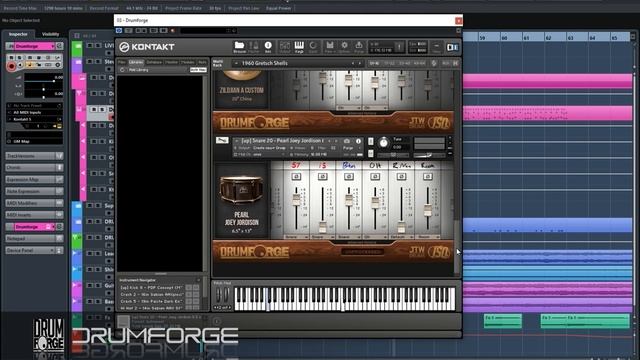Open the Note Expression section in Inspector
The width and height of the screenshot is (640, 360).
pos(34,191)
